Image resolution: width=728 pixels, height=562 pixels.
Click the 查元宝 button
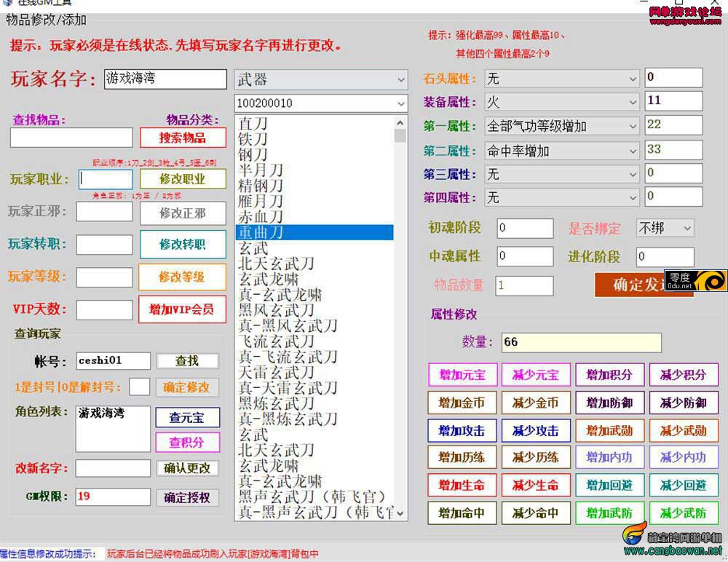click(188, 418)
